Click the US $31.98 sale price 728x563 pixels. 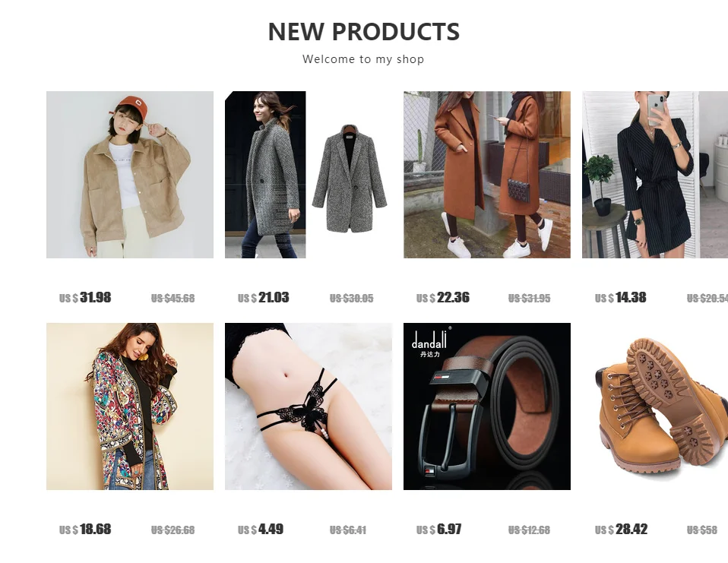[x=85, y=298]
